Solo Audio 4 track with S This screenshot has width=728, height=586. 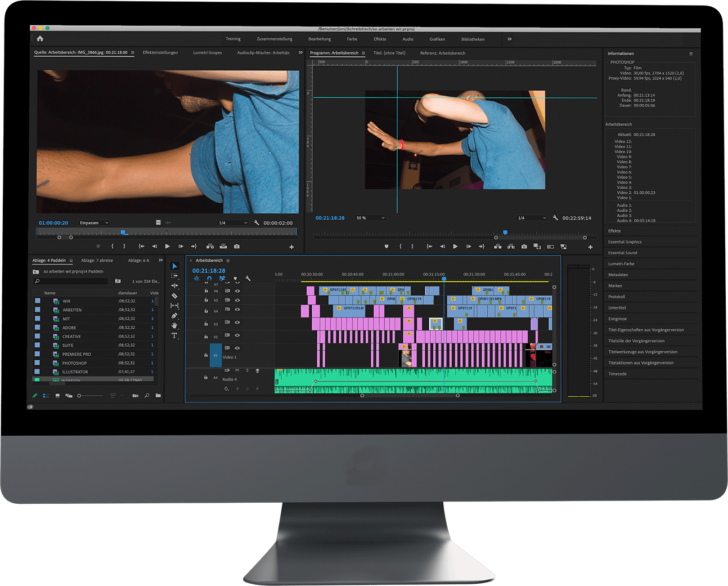[x=247, y=370]
